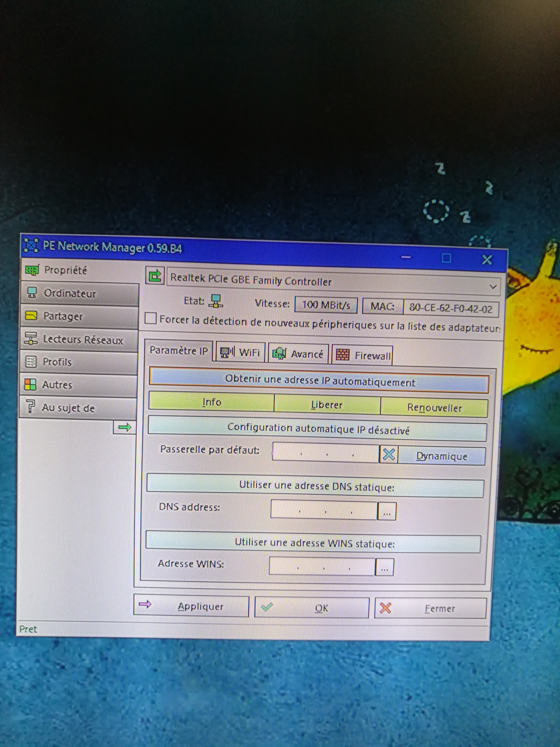Click the Dynamique button
This screenshot has height=747, width=560.
(441, 456)
